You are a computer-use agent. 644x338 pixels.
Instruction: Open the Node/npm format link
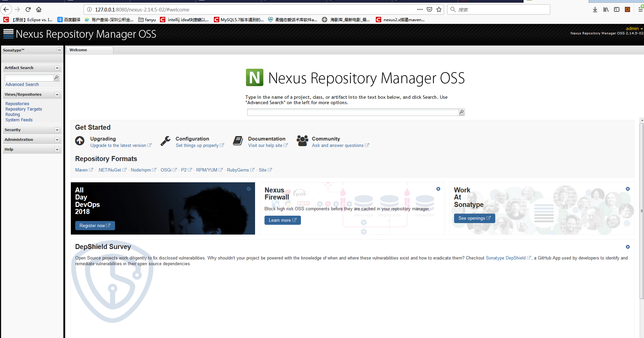point(143,170)
